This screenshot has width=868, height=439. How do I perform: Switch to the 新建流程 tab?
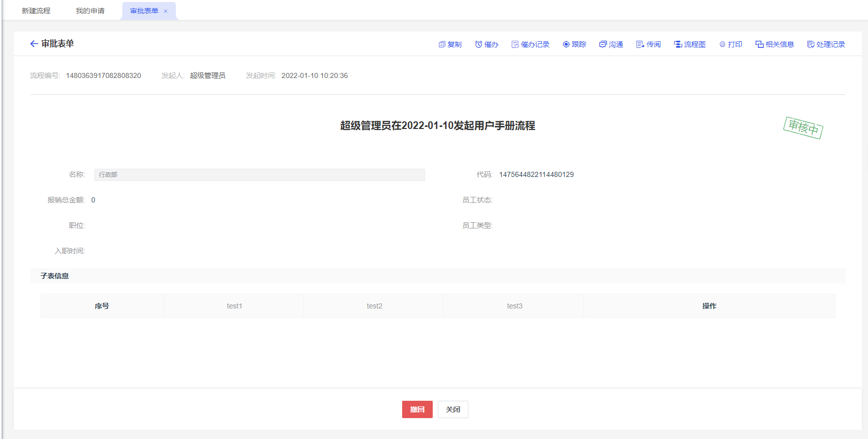pos(36,11)
